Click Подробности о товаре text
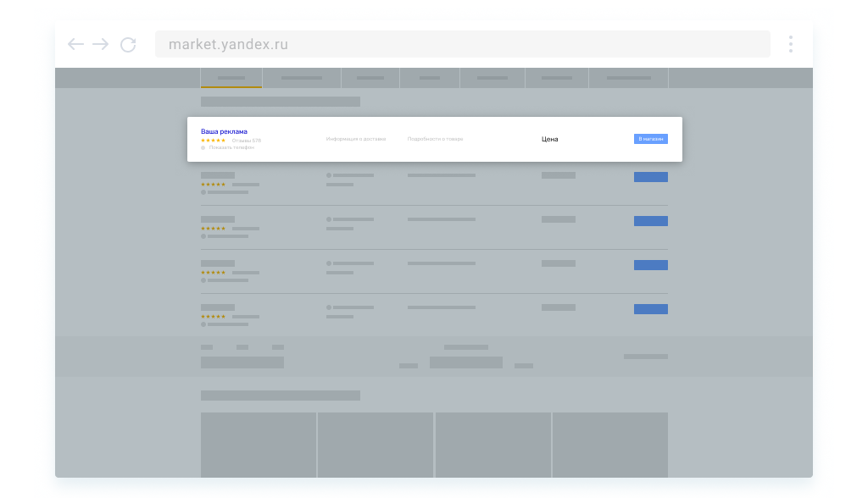The image size is (868, 498). [435, 139]
